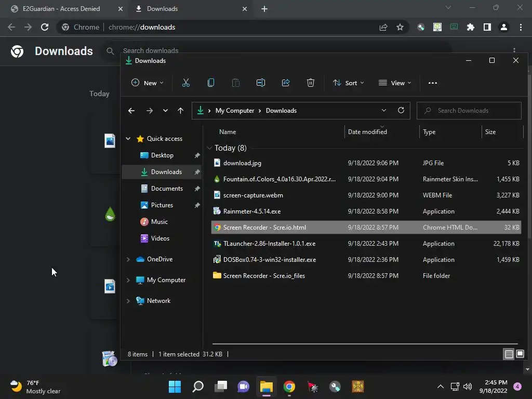Viewport: 532px width, 399px height.
Task: Open recent locations dropdown arrow
Action: (165, 111)
